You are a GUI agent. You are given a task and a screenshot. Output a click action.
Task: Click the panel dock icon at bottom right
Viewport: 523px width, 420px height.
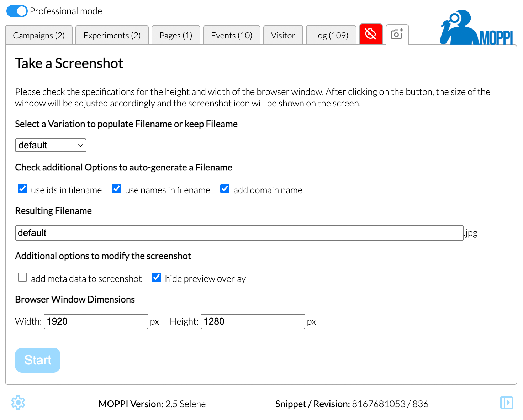[506, 403]
